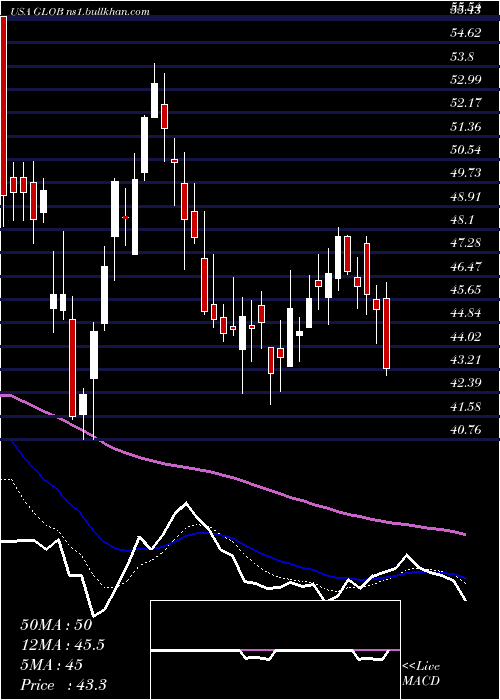Select the 40.76 price axis label
The width and height of the screenshot is (500, 700).
[466, 430]
